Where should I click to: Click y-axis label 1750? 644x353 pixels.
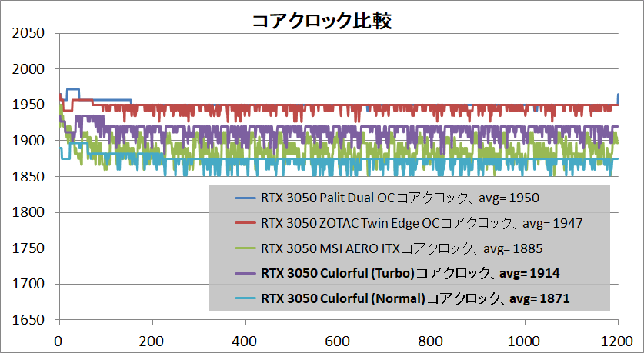[x=28, y=248]
